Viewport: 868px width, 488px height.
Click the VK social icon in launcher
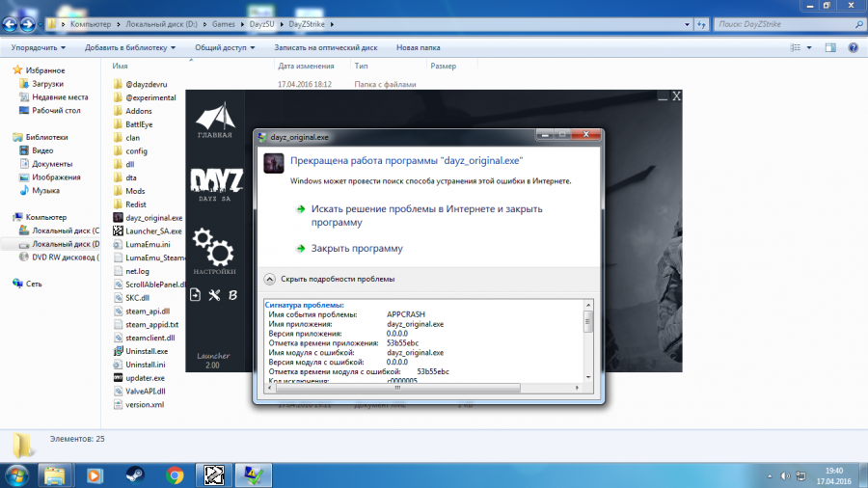[x=232, y=295]
